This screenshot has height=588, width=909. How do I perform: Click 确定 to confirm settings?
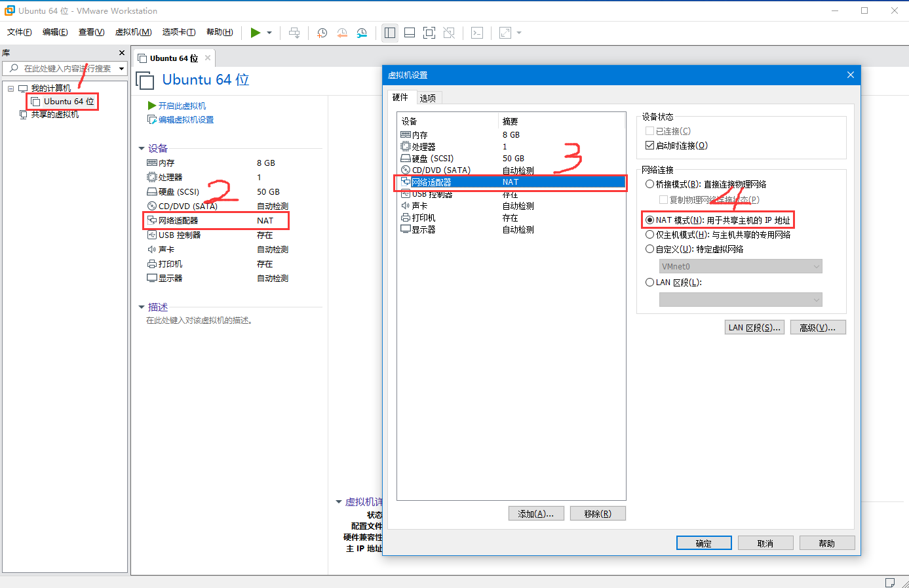[x=704, y=543]
